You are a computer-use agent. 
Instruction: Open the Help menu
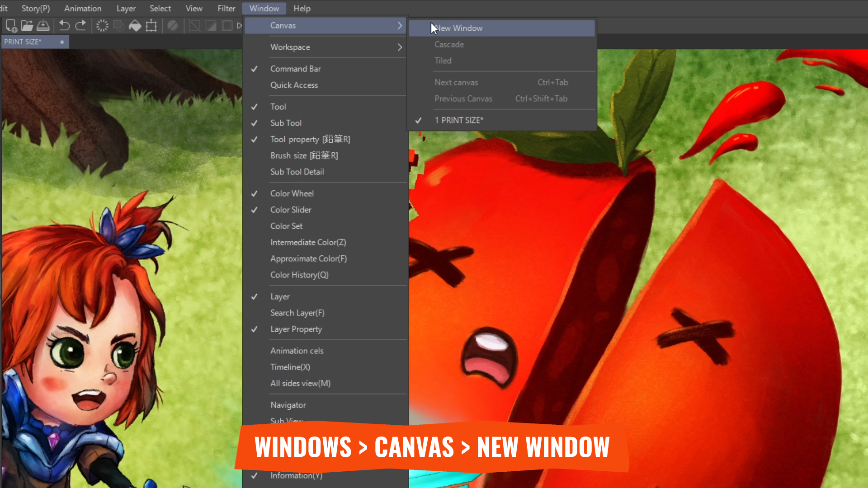coord(302,9)
